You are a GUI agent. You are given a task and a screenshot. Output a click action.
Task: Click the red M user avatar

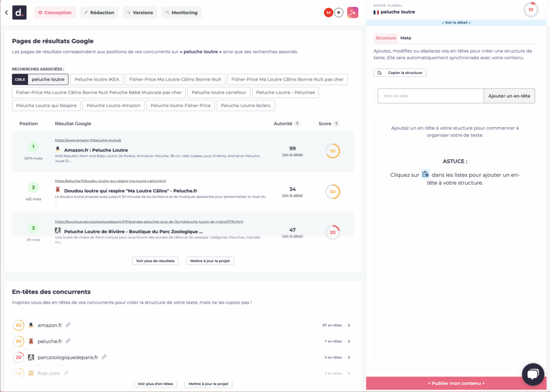tap(328, 13)
